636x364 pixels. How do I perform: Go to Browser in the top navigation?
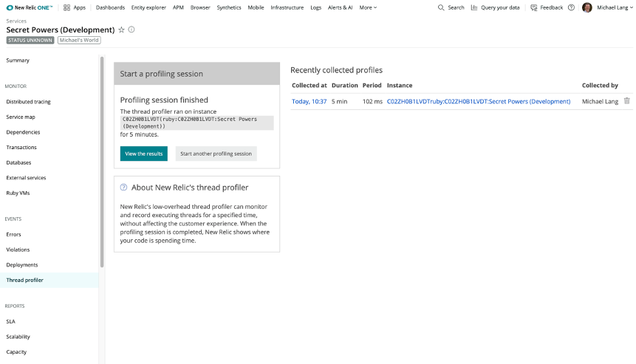point(200,7)
